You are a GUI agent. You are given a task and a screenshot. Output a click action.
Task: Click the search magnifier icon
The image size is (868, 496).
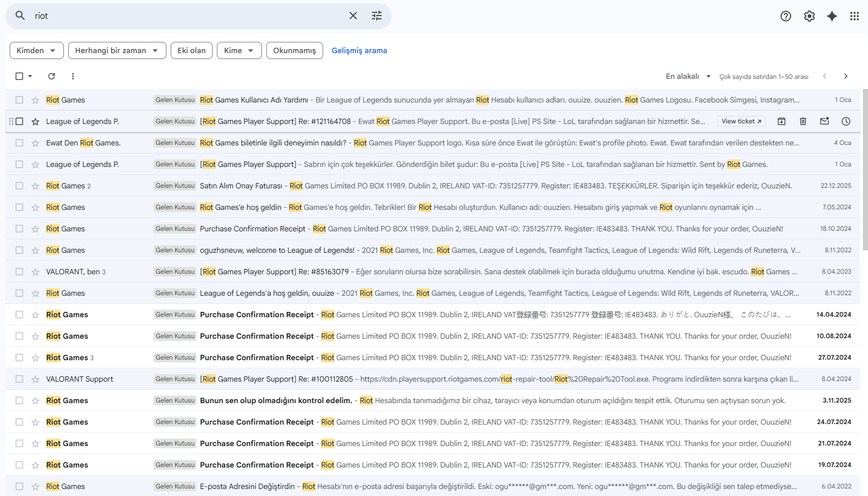(x=20, y=16)
